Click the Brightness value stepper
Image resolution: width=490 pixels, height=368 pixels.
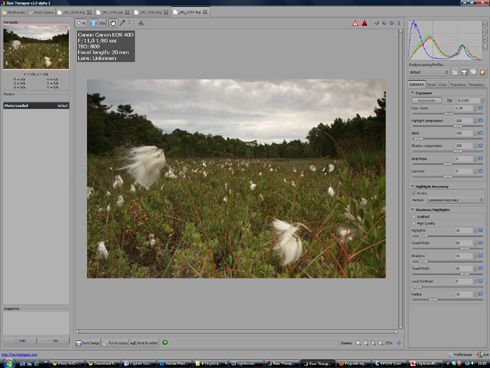475,159
